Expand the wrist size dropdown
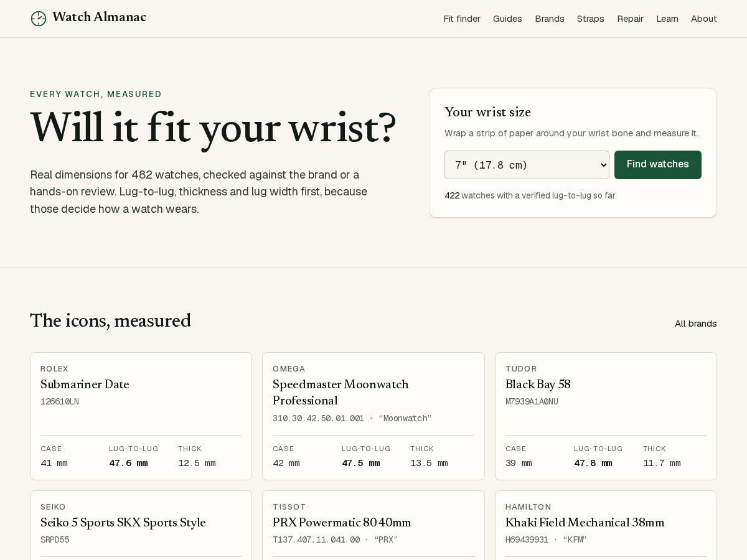This screenshot has height=560, width=747. (527, 165)
